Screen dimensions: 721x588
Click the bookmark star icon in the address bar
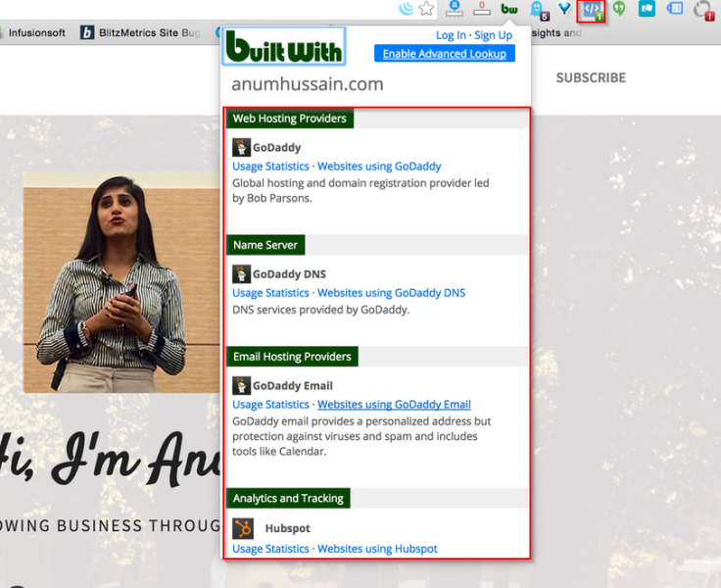click(426, 8)
